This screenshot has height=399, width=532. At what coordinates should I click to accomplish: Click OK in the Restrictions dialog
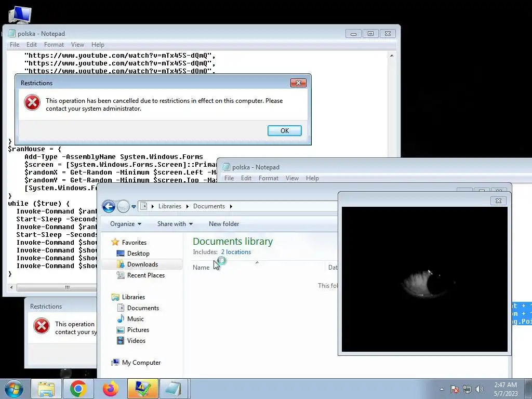(x=284, y=130)
